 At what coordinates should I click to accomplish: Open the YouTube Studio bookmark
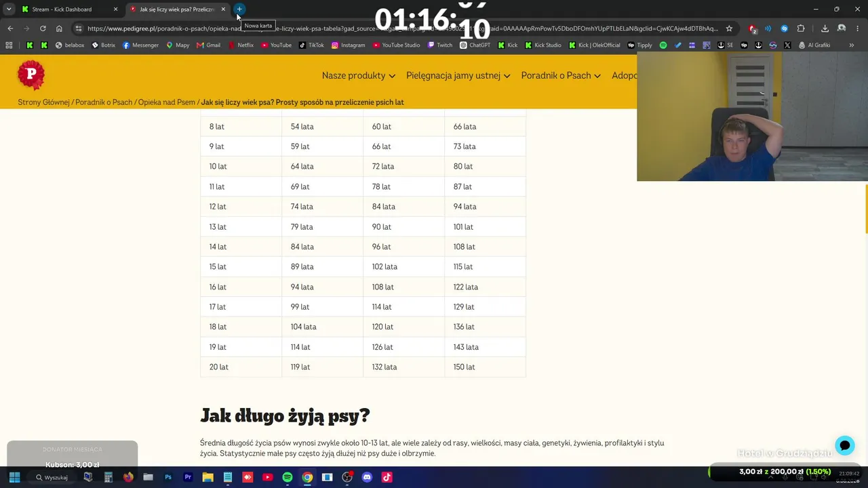coord(396,45)
